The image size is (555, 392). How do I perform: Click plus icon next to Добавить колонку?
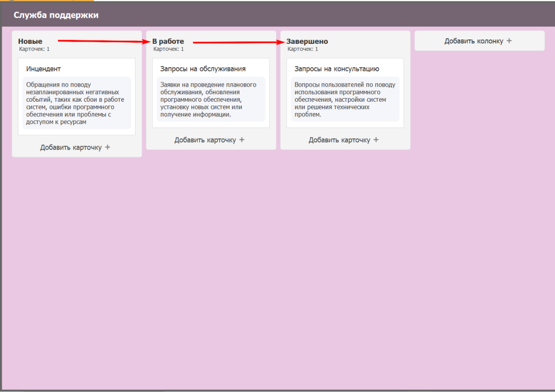(509, 41)
